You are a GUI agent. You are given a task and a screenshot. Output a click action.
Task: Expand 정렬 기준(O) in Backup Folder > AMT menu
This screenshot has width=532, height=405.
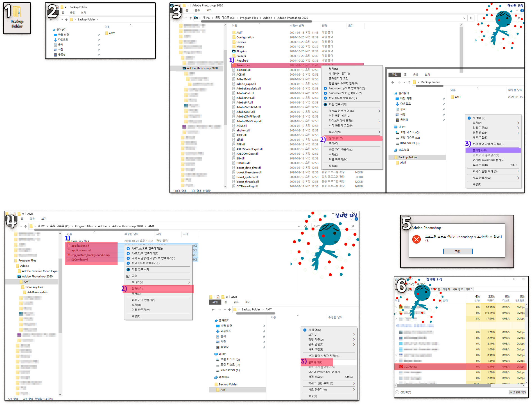(x=354, y=340)
